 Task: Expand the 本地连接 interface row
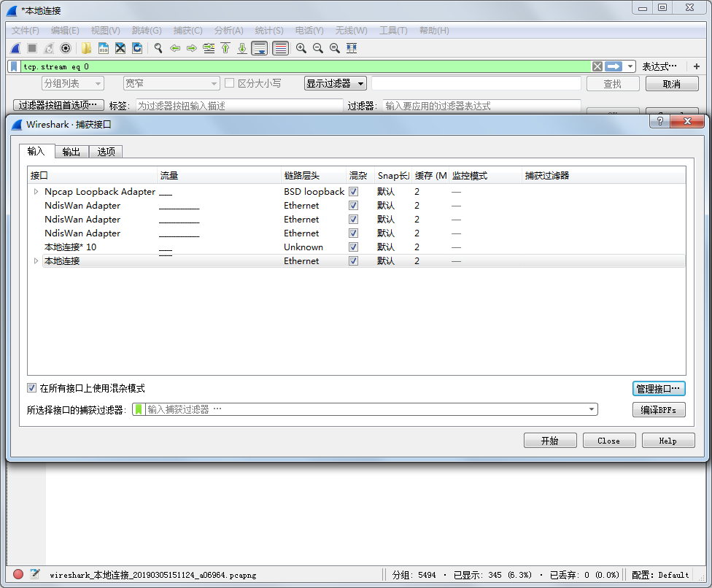36,261
